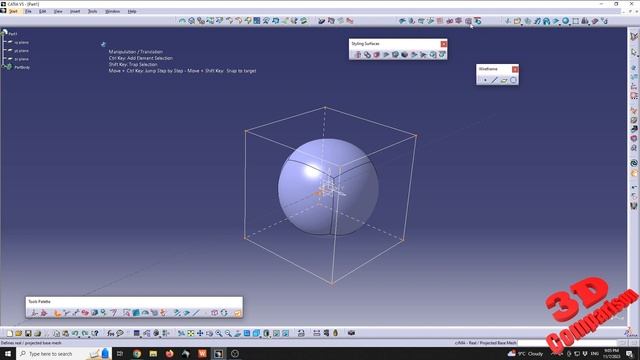Open the Tools menu

click(x=93, y=11)
